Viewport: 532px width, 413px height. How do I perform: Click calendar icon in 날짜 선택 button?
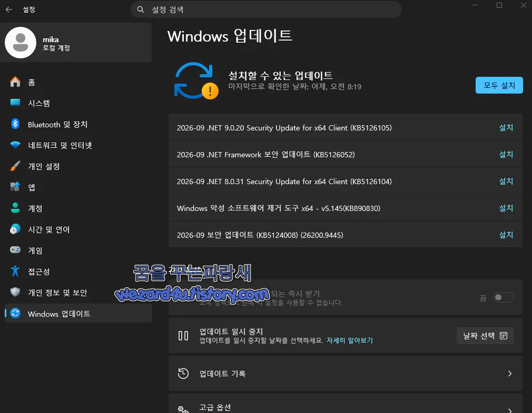[504, 336]
